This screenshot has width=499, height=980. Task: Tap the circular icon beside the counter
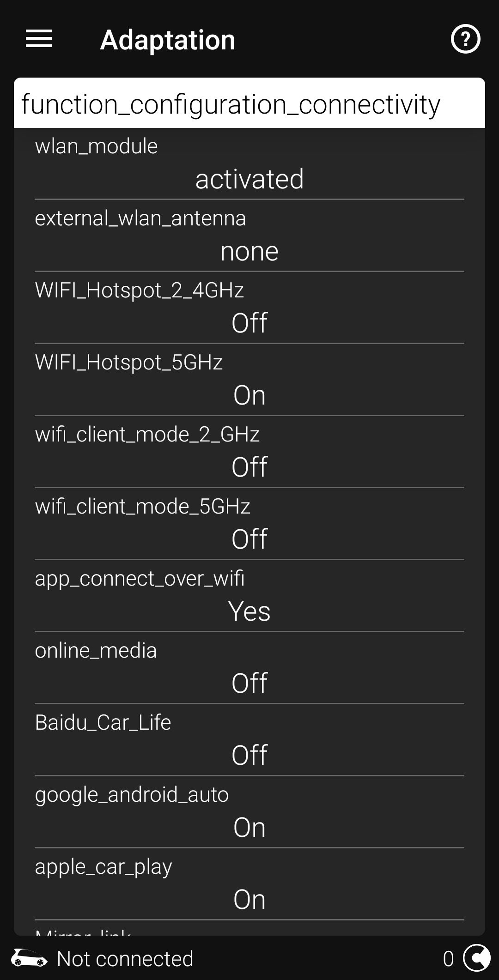476,958
